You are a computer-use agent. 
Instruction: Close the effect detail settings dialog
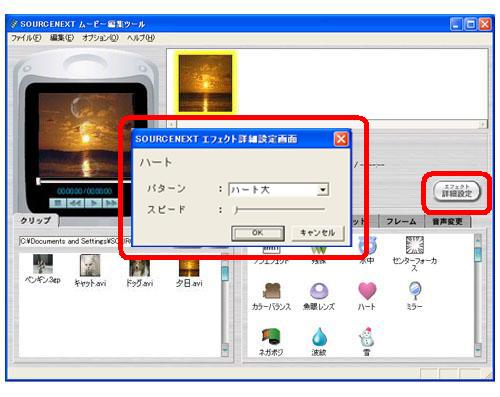(341, 139)
